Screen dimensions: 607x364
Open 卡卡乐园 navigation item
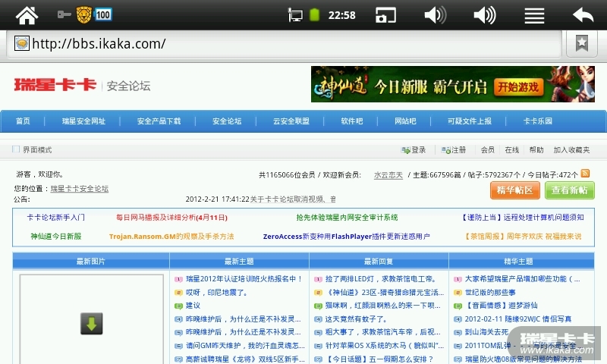pyautogui.click(x=537, y=121)
